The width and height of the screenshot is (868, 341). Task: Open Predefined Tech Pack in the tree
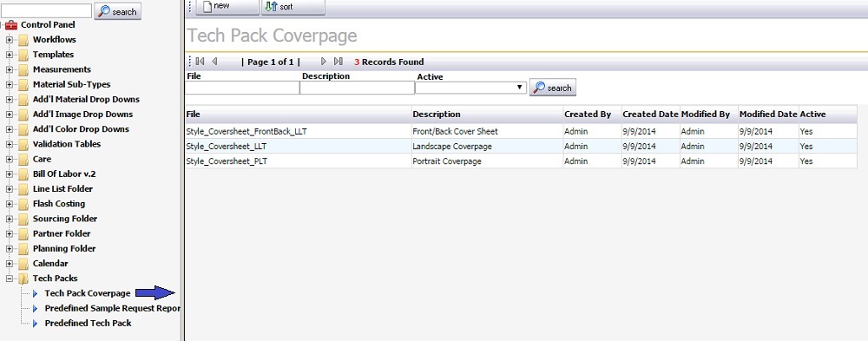pyautogui.click(x=88, y=324)
